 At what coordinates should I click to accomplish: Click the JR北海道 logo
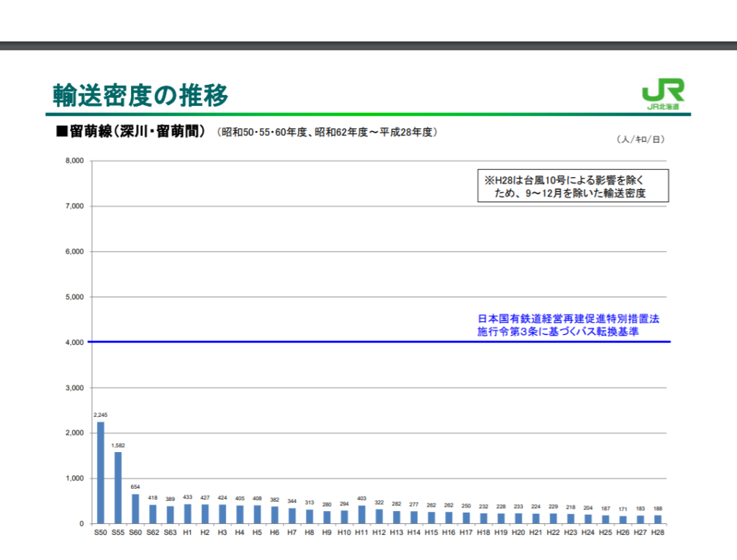pyautogui.click(x=663, y=94)
